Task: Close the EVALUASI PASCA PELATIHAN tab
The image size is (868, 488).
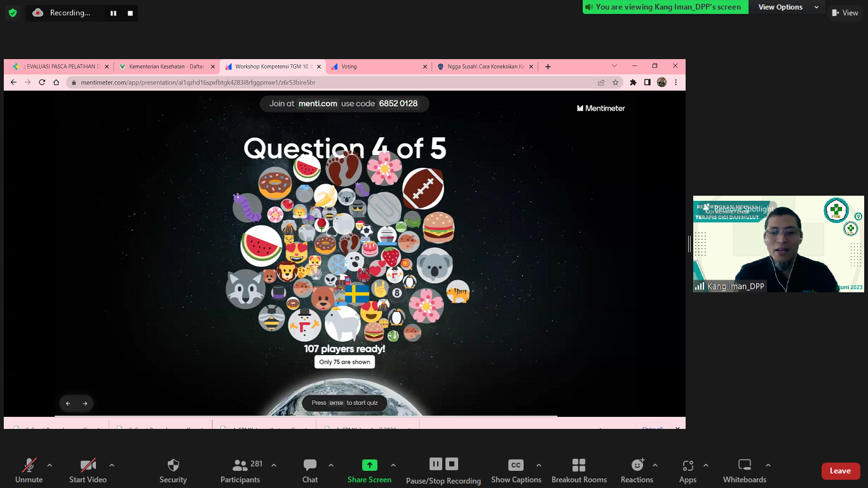Action: coord(106,66)
